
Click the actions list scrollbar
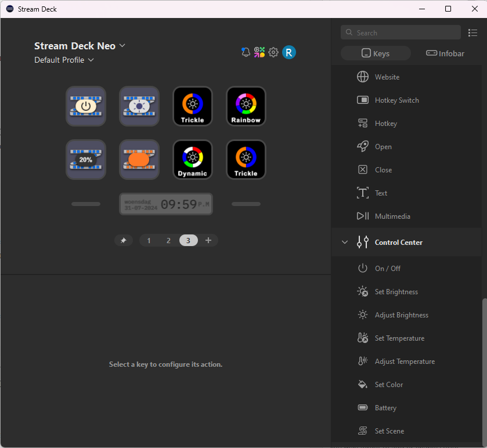point(484,372)
